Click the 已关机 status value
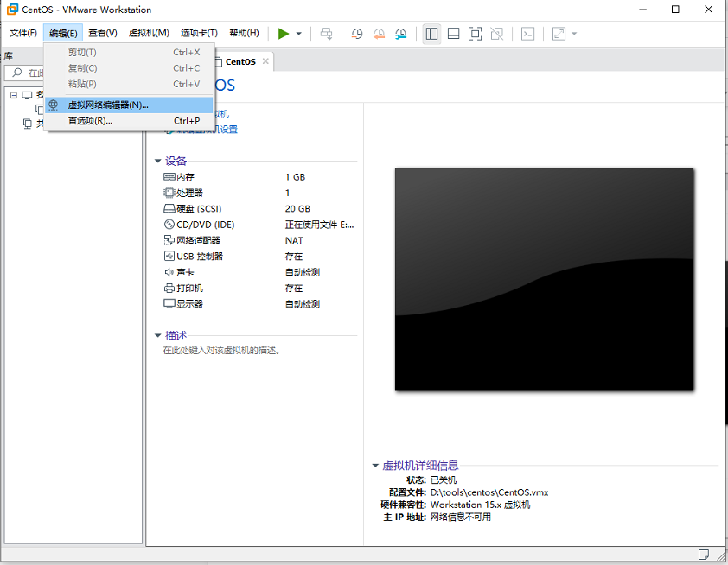Viewport: 728px width, 565px height. pyautogui.click(x=444, y=479)
